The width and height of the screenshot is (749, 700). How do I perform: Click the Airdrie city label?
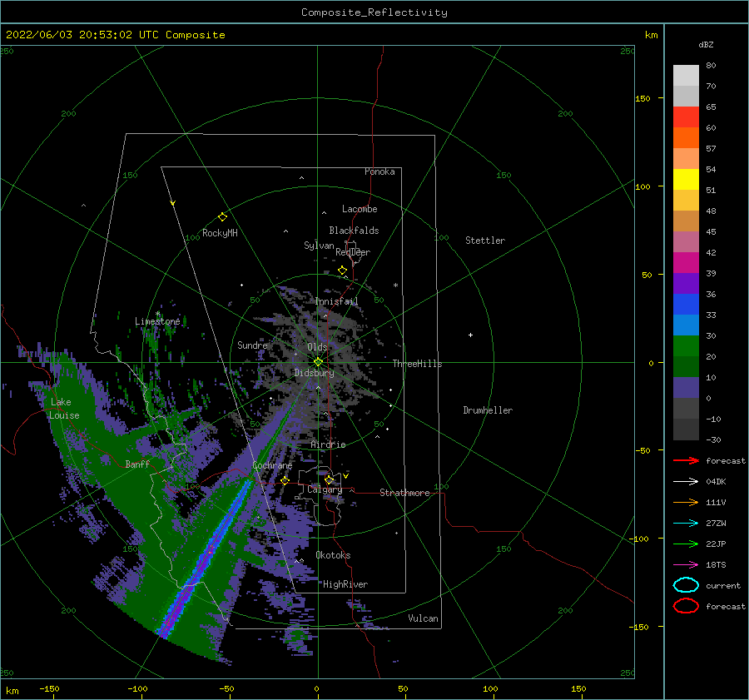point(328,444)
